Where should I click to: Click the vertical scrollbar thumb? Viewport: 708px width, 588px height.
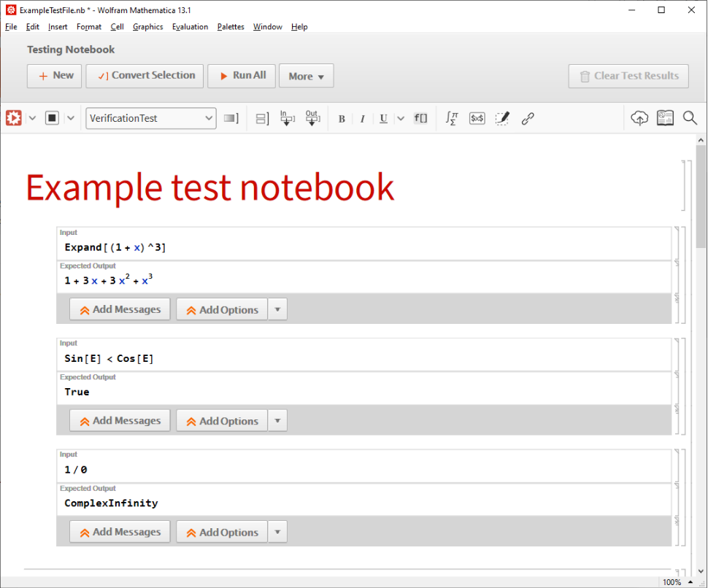coord(701,197)
